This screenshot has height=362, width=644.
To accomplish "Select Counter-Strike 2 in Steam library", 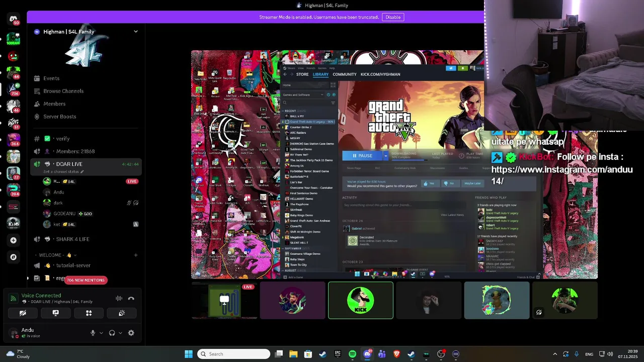I will tap(301, 127).
